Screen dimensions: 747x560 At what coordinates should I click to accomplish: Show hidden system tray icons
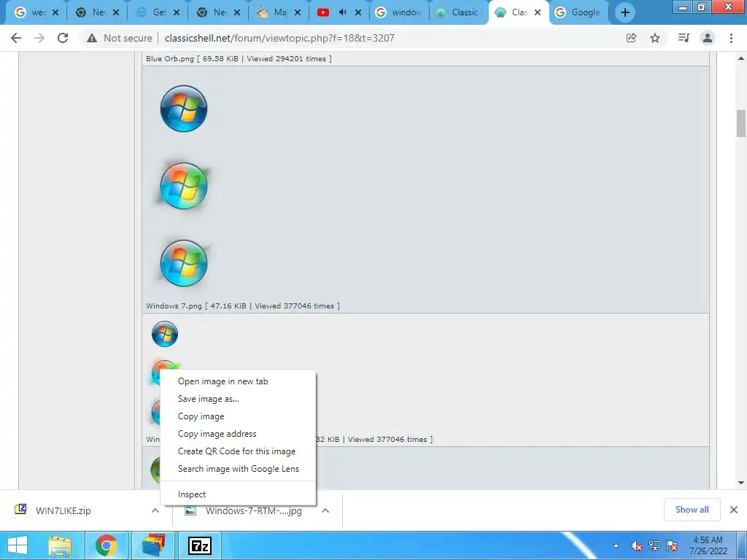tap(616, 545)
